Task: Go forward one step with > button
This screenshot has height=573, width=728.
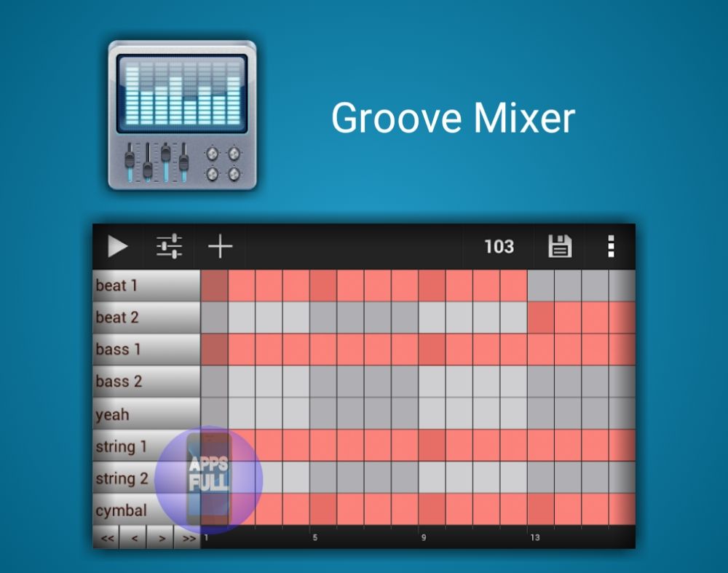Action: click(161, 538)
